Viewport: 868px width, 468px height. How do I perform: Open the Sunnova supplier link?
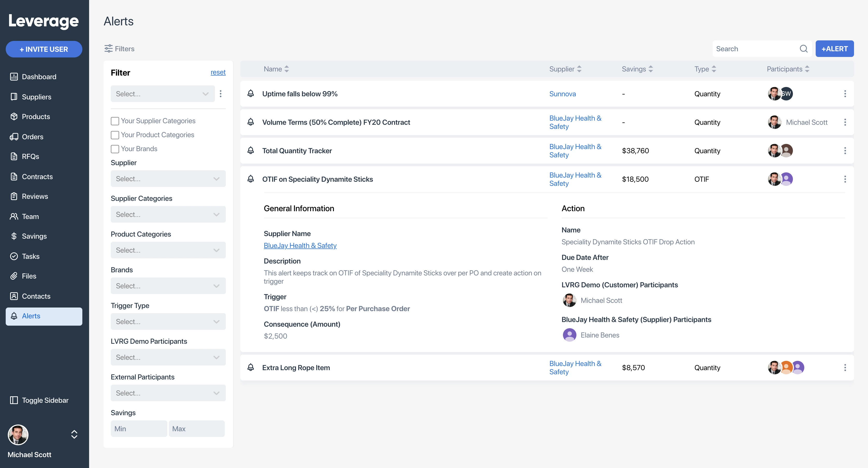(562, 94)
